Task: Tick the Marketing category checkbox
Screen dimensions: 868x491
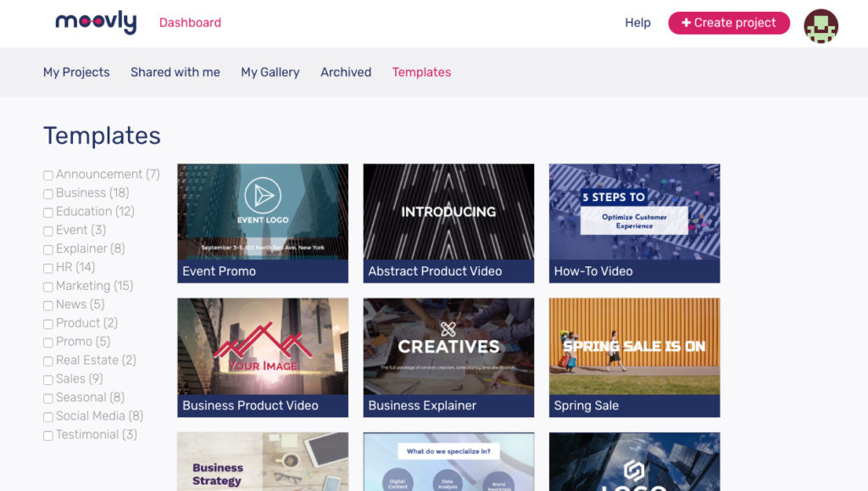Action: tap(48, 287)
